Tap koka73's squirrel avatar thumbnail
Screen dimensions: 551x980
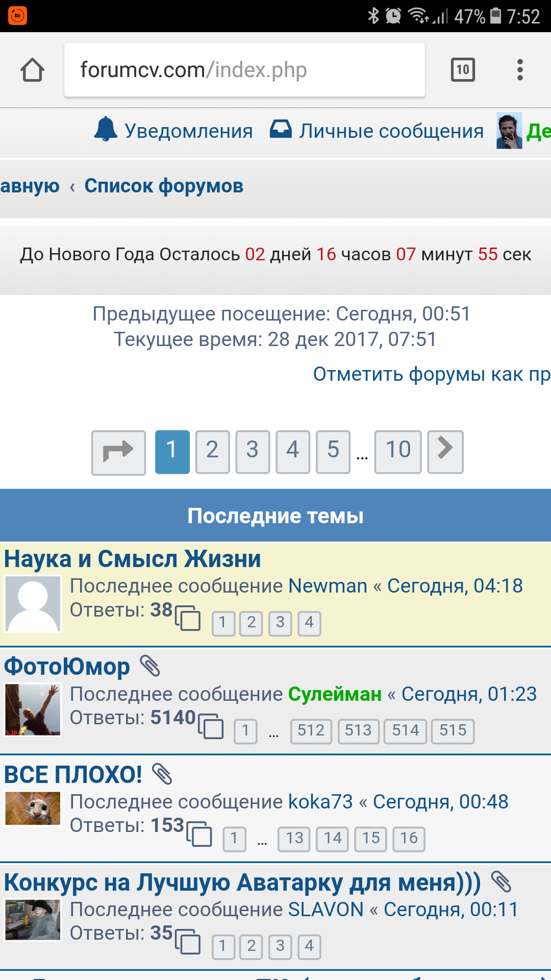pyautogui.click(x=33, y=808)
